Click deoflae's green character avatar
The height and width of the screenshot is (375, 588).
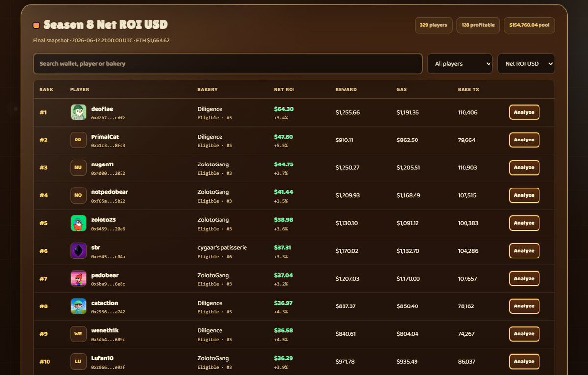pos(78,112)
